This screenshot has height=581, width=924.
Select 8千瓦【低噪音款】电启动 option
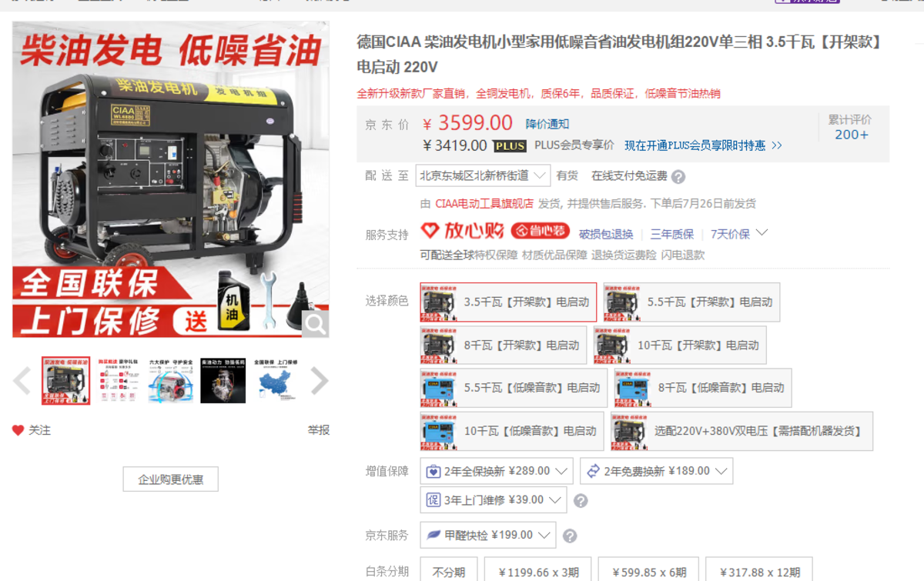[x=702, y=388]
